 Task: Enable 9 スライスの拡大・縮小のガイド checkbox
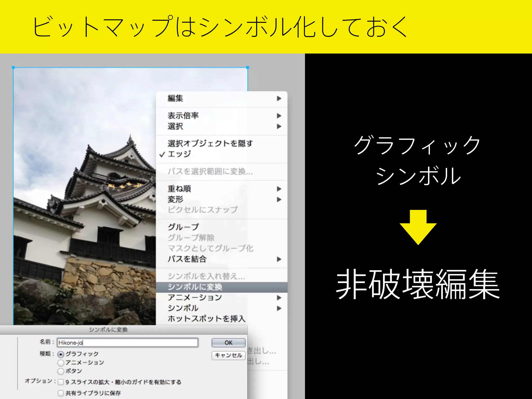coord(61,382)
